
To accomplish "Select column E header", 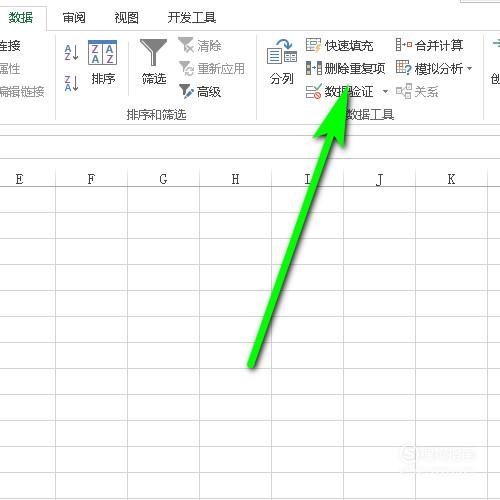I will tap(19, 179).
